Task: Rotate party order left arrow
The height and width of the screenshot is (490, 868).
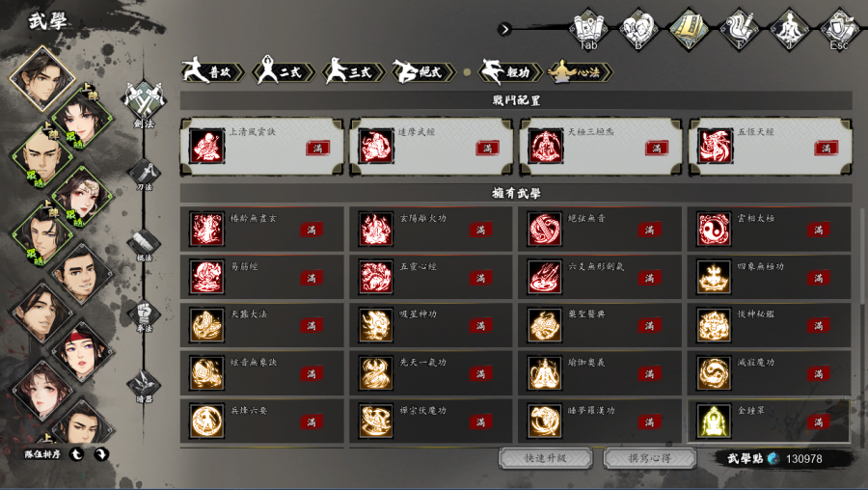Action: pos(76,454)
